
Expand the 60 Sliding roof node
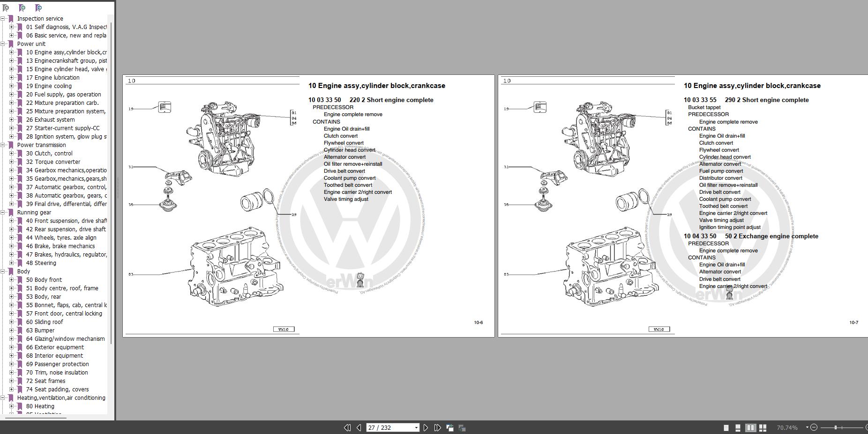(11, 322)
